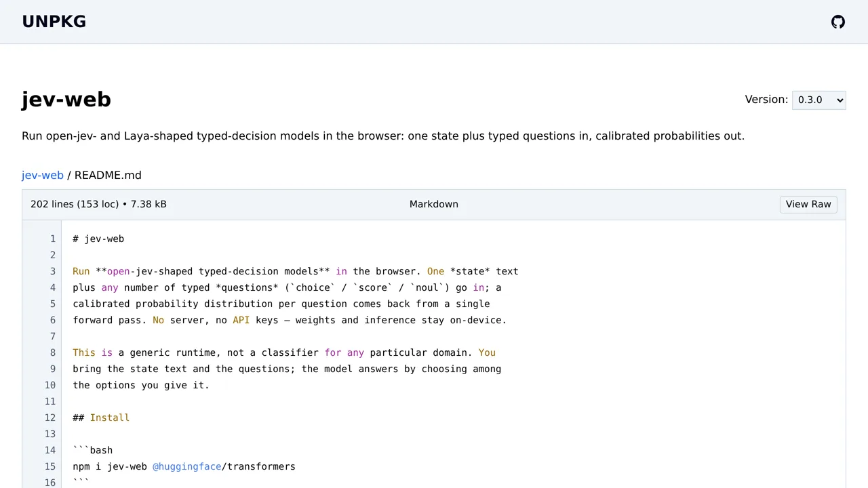Open the Version 0.3.0 dropdown
This screenshot has width=868, height=488.
tap(818, 100)
